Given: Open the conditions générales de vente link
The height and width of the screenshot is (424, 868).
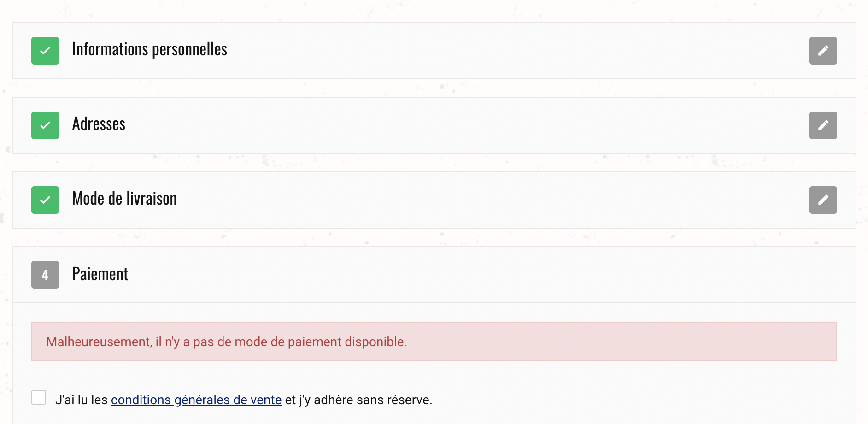Looking at the screenshot, I should pos(196,400).
